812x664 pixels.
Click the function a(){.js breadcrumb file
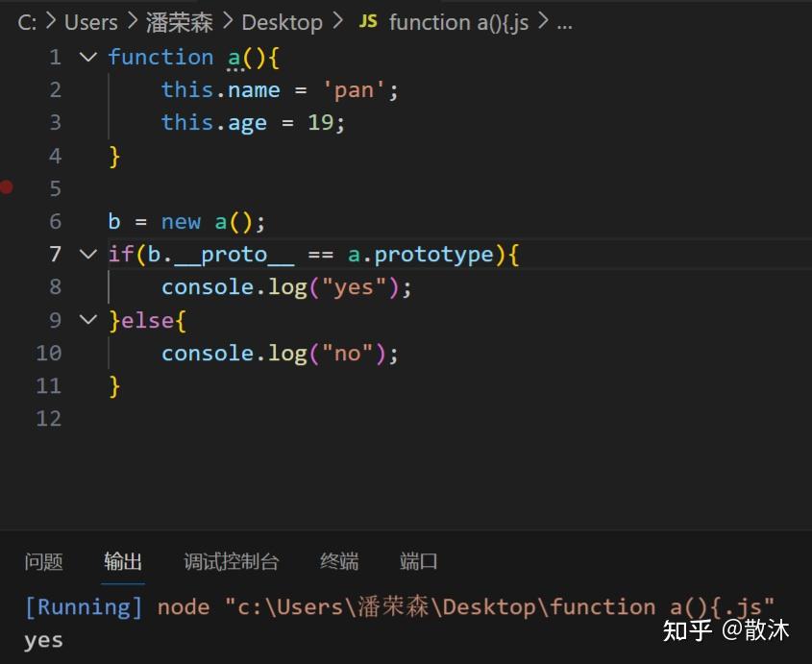pos(458,23)
